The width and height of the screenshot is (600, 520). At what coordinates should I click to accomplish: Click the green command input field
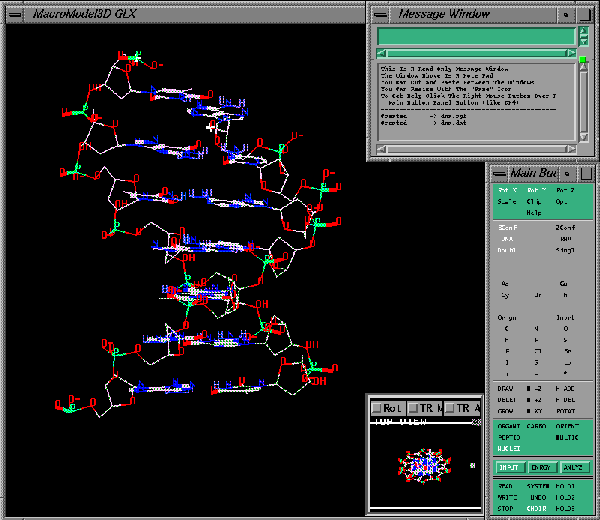[476, 36]
